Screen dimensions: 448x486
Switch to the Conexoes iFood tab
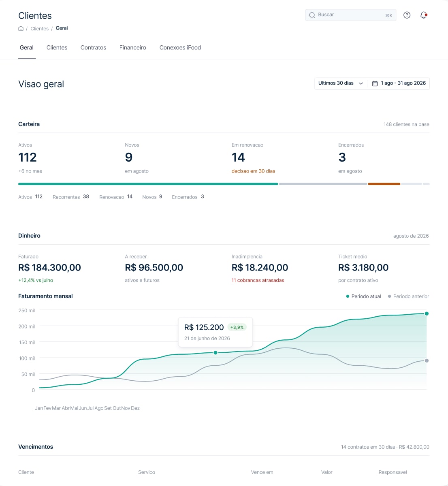(x=180, y=48)
